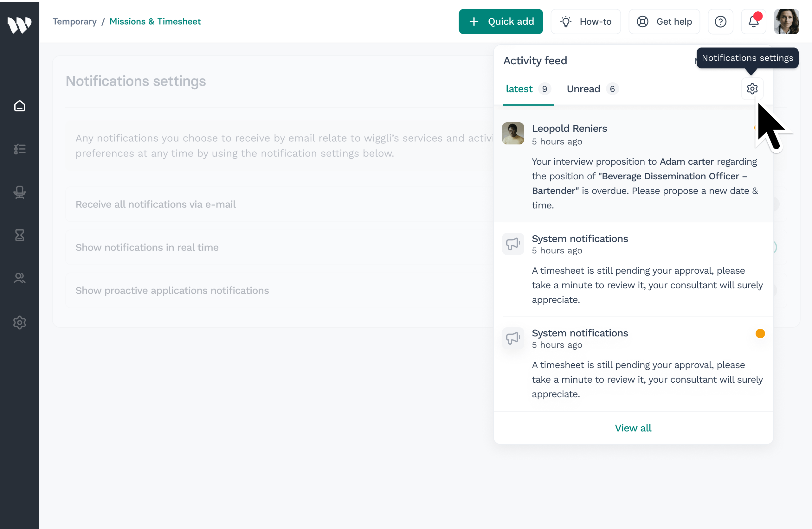Open the question mark help icon

720,22
